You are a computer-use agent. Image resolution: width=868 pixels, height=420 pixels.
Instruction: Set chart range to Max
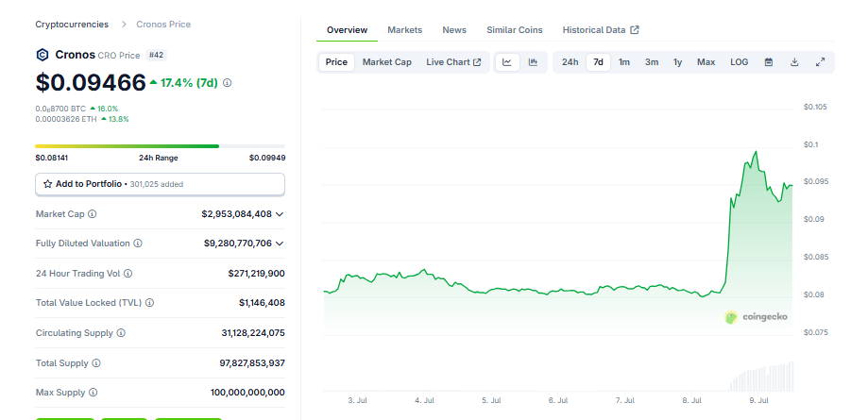pos(706,62)
